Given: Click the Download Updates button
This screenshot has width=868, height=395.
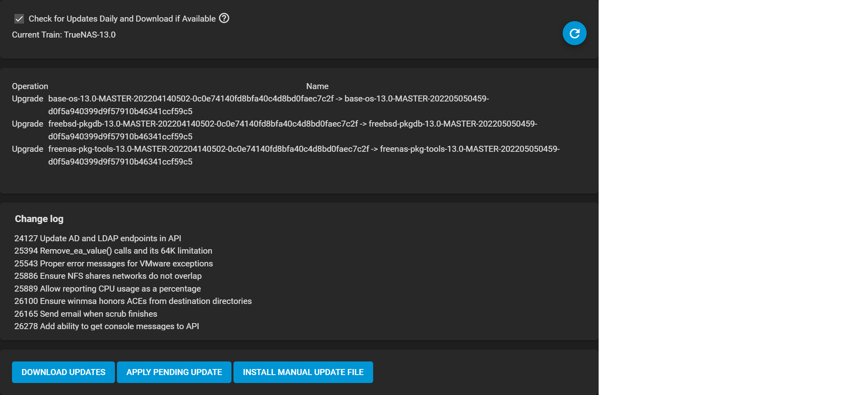Looking at the screenshot, I should click(63, 372).
